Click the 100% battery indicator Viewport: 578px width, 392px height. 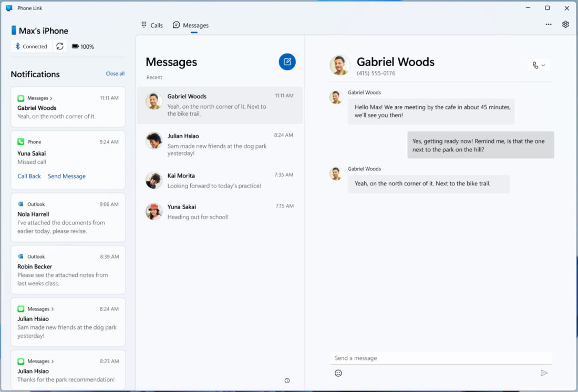(x=82, y=46)
